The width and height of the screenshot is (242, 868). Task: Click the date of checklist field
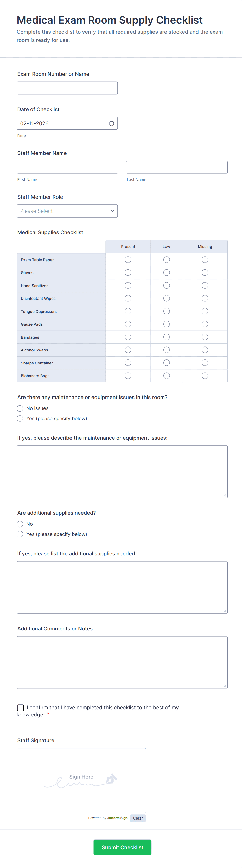click(62, 123)
